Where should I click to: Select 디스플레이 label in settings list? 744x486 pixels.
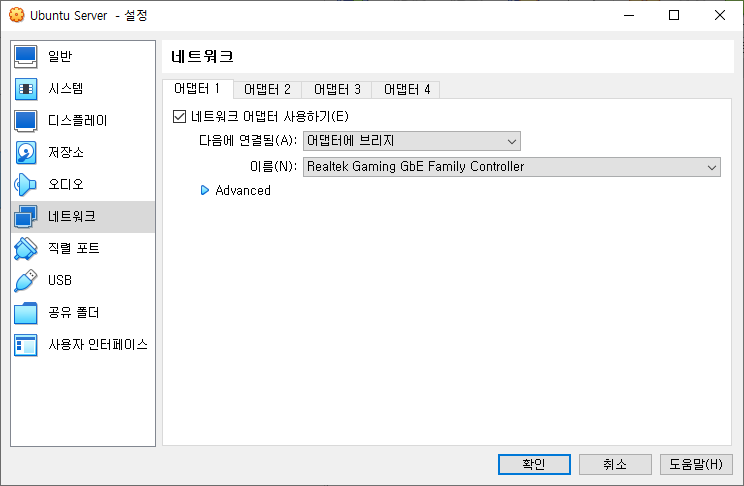pos(78,121)
